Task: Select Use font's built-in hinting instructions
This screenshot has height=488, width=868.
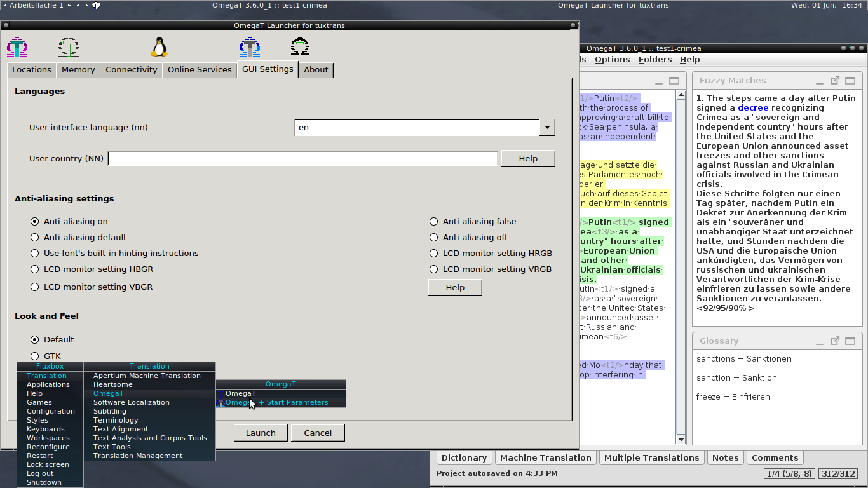Action: click(x=35, y=254)
